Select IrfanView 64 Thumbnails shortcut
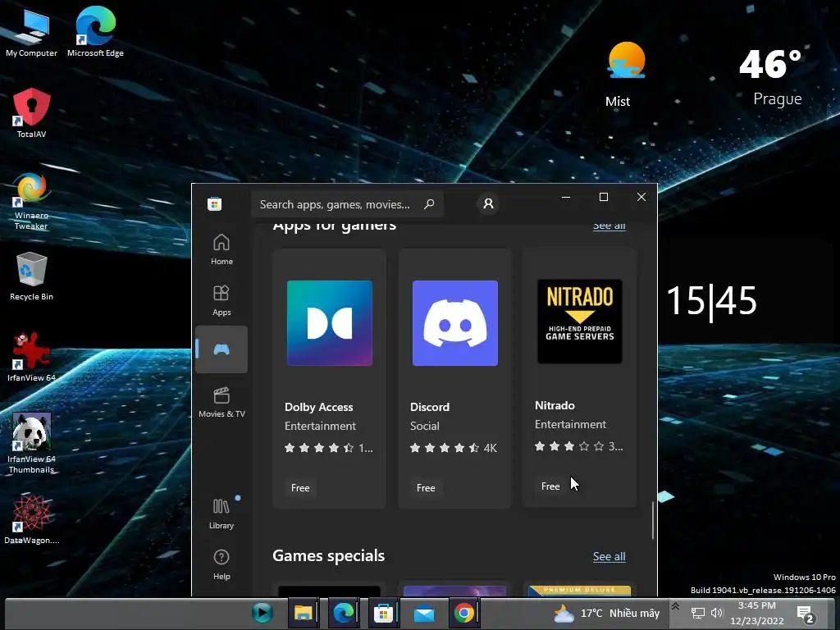The image size is (840, 630). (31, 443)
